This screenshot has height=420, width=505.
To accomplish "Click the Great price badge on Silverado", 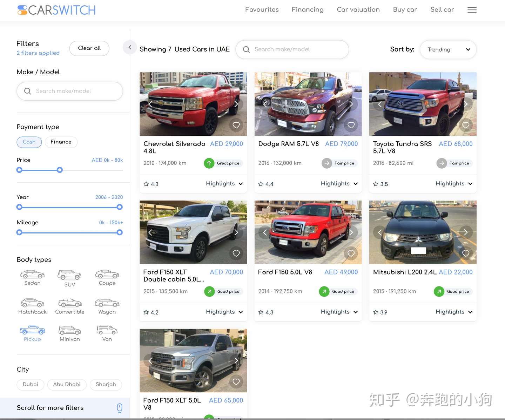I will (223, 163).
